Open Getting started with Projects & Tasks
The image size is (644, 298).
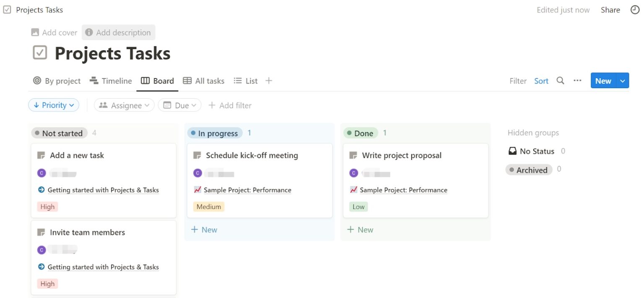(103, 190)
